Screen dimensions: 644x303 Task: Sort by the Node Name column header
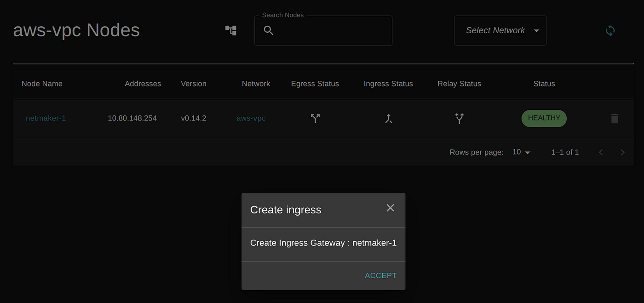click(x=42, y=84)
